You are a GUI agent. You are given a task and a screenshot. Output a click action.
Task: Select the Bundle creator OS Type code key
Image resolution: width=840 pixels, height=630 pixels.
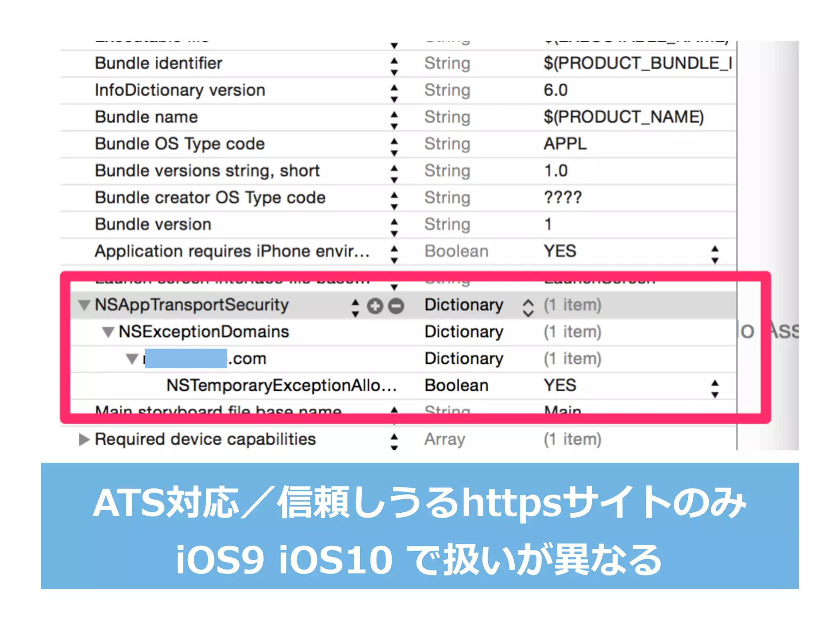210,198
